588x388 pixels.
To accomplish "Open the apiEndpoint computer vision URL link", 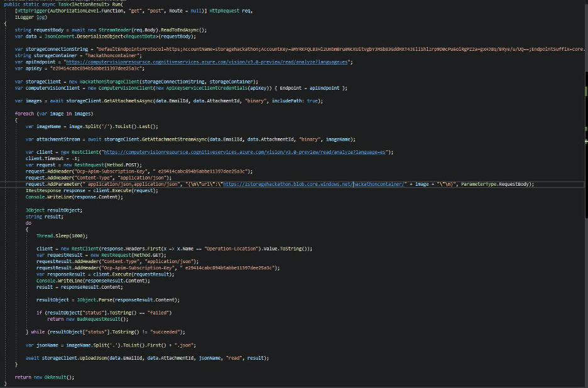I will coord(207,62).
